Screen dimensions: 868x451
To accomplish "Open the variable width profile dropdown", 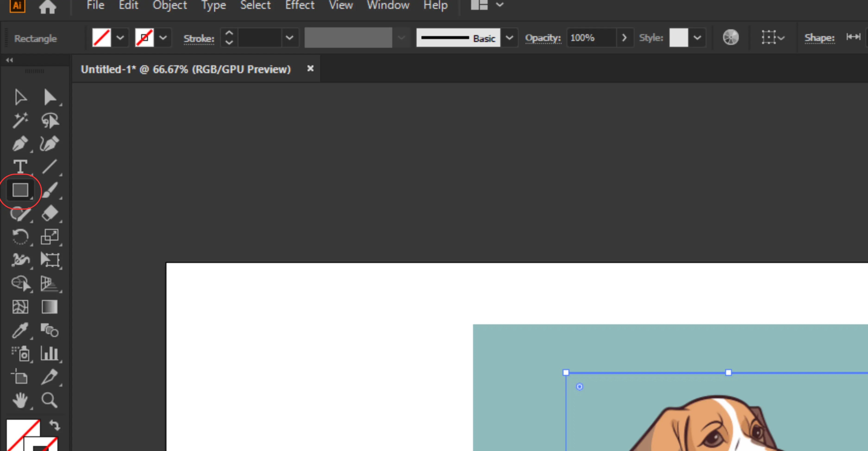I will coord(401,38).
